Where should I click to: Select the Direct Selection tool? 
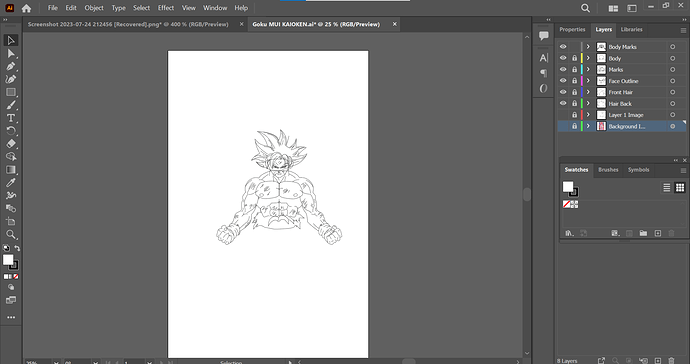point(11,54)
